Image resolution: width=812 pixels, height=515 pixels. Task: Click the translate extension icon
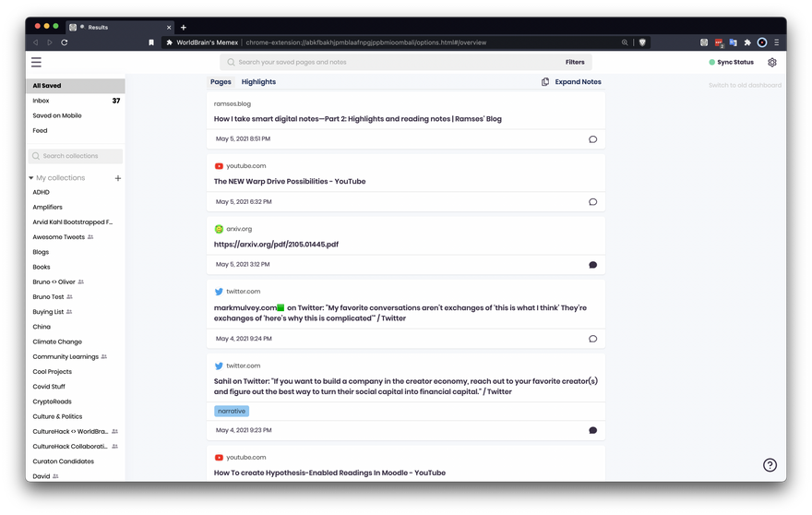tap(733, 42)
